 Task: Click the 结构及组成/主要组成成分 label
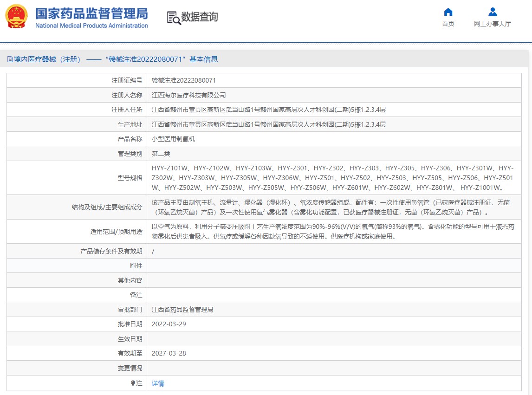pos(107,207)
